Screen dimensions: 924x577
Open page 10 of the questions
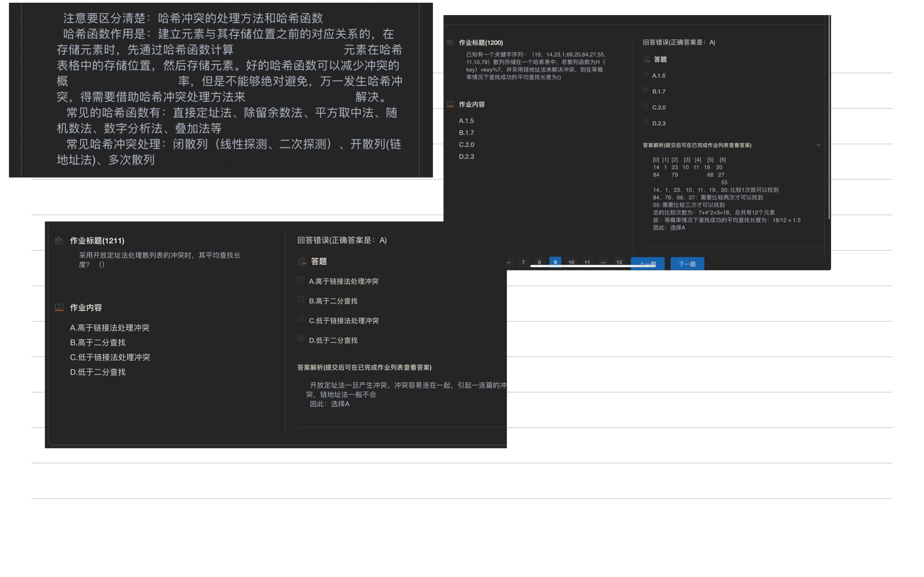(x=571, y=262)
